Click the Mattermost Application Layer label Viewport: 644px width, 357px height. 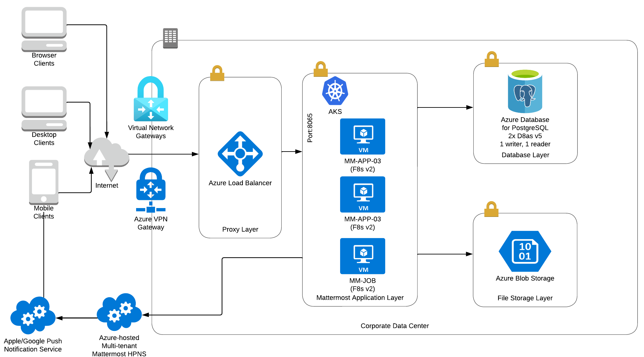click(x=360, y=298)
